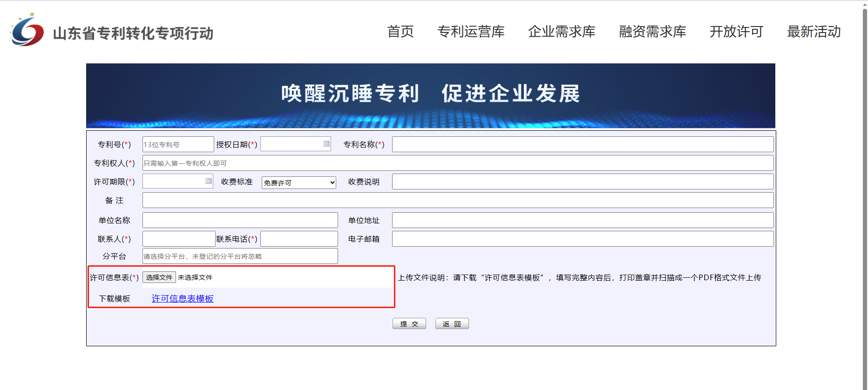Focus the 专利名称 input field
868x390 pixels.
click(x=583, y=144)
